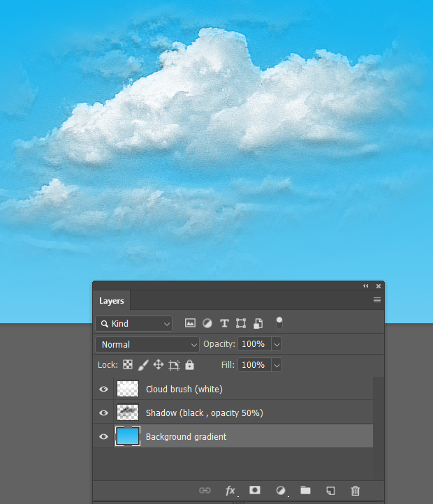Filter layers by pixel layer icon
433x504 pixels.
click(190, 323)
